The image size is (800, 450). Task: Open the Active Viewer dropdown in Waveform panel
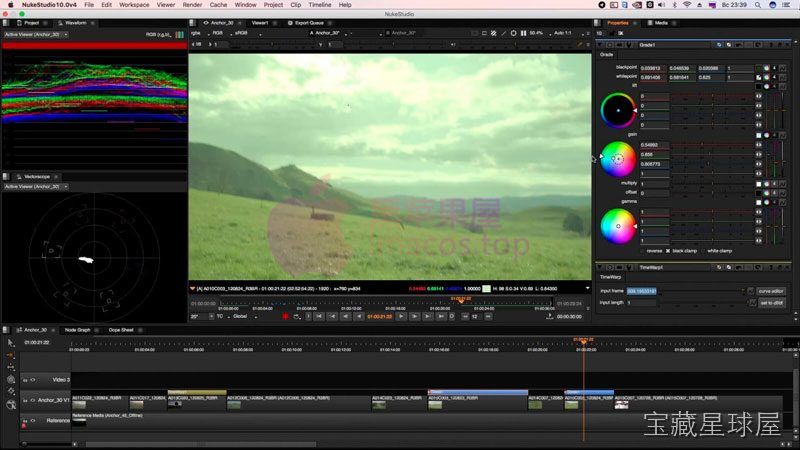pos(36,35)
